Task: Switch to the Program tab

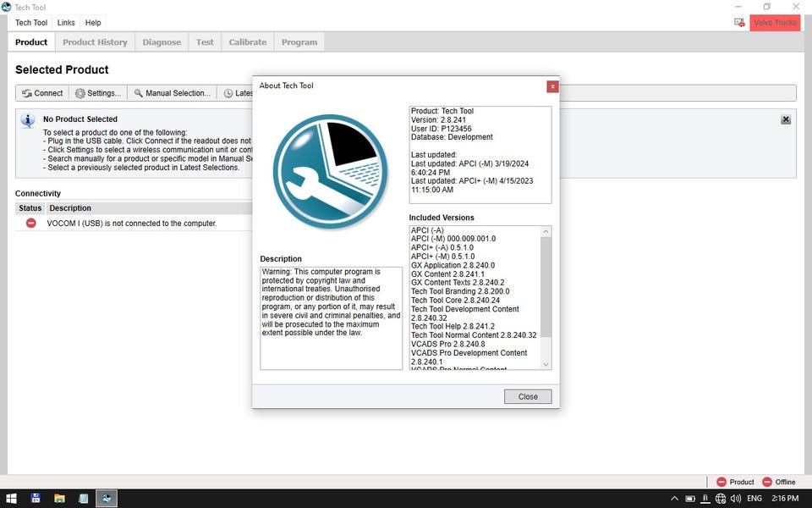Action: coord(299,42)
